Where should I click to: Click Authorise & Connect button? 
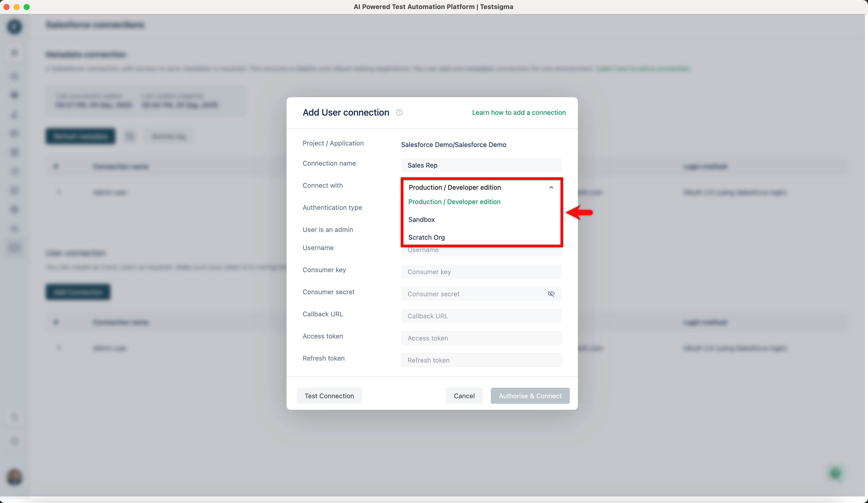[530, 395]
